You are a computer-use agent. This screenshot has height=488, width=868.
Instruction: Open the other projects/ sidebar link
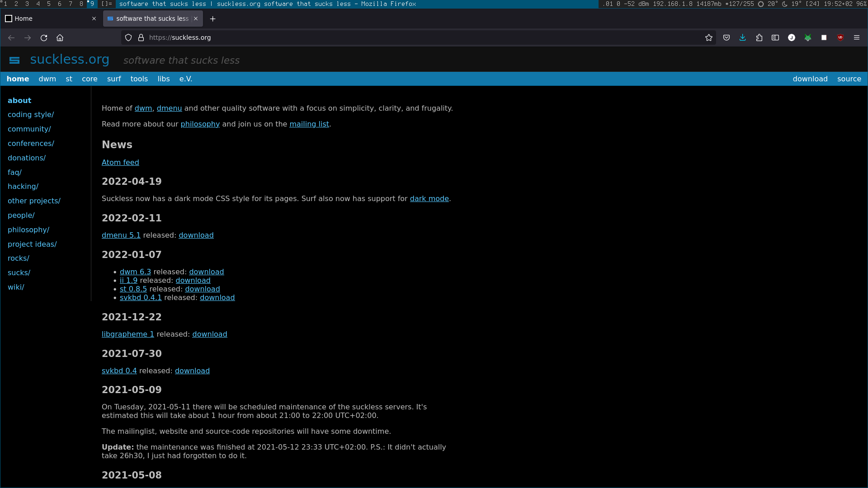(x=34, y=201)
